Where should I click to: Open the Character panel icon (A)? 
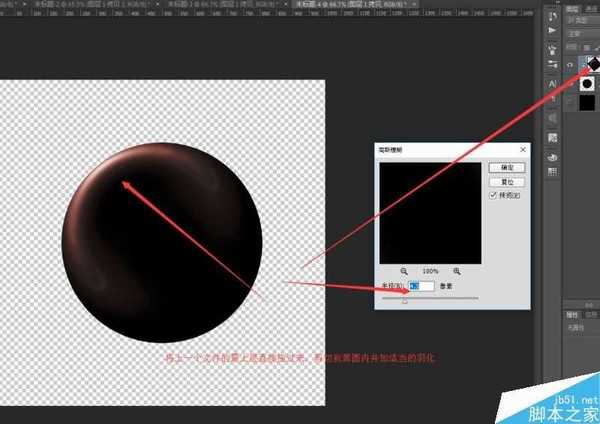tap(552, 82)
